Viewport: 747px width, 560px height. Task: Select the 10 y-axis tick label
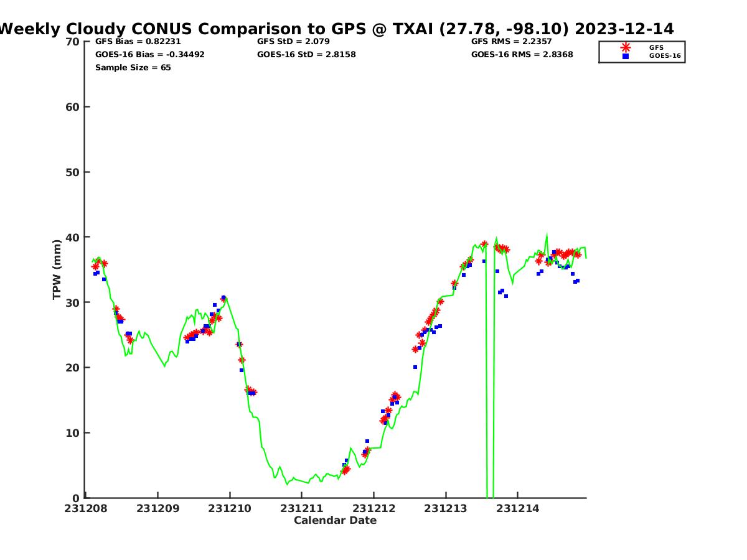point(73,433)
